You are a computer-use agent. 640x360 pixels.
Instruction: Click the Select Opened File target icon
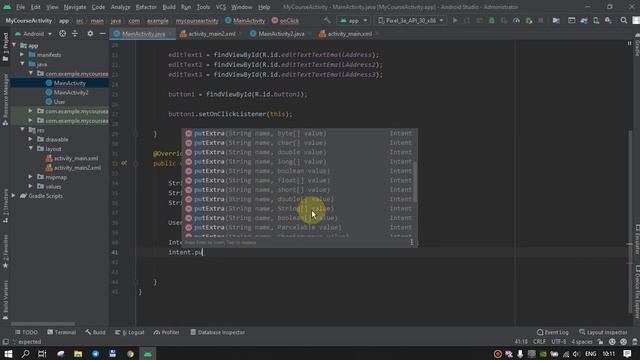tap(62, 34)
